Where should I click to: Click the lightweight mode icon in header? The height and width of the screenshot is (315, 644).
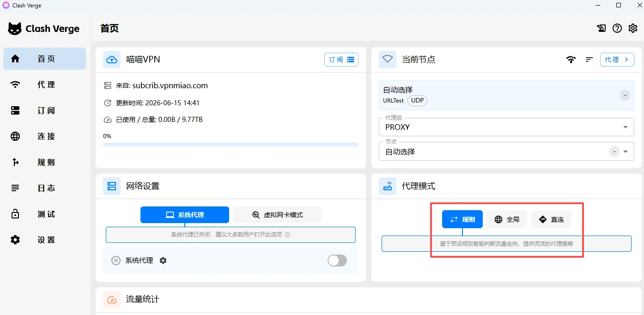[601, 28]
